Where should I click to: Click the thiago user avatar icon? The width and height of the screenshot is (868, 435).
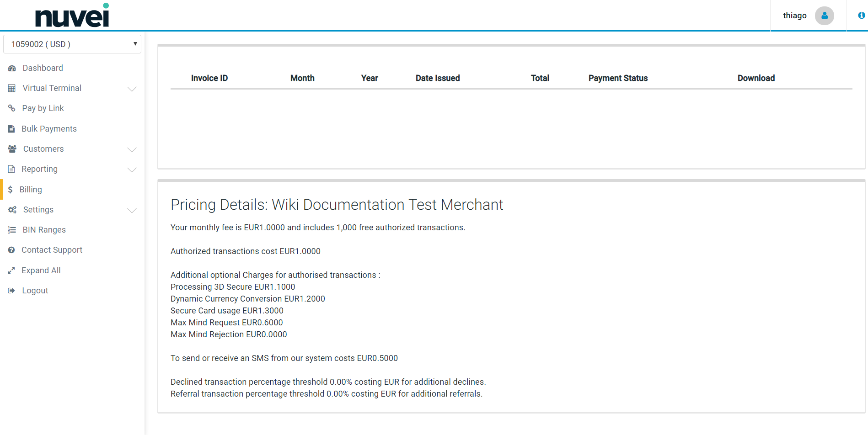(x=824, y=16)
